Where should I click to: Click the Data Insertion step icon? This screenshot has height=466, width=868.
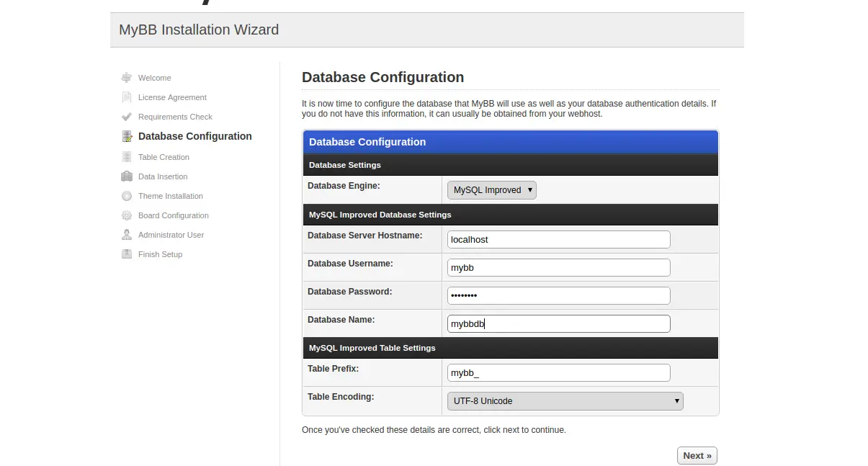click(127, 176)
